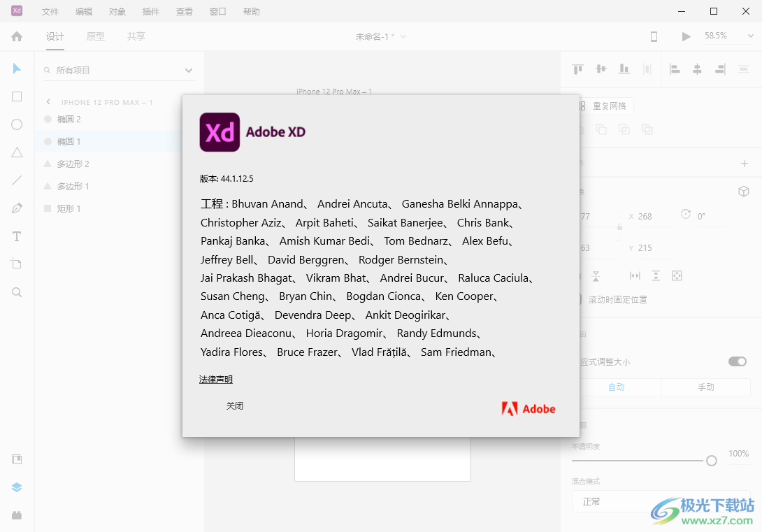This screenshot has width=762, height=532.
Task: Click the Adobe XD app icon in title bar
Action: [17, 10]
